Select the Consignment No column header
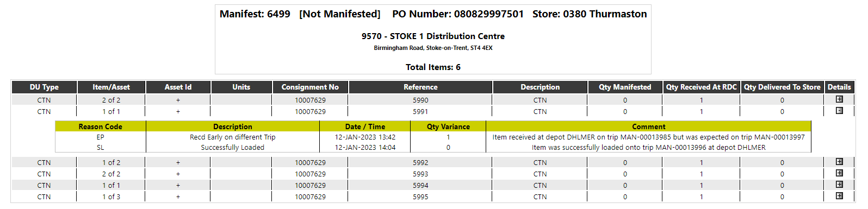The image size is (868, 209). 310,87
